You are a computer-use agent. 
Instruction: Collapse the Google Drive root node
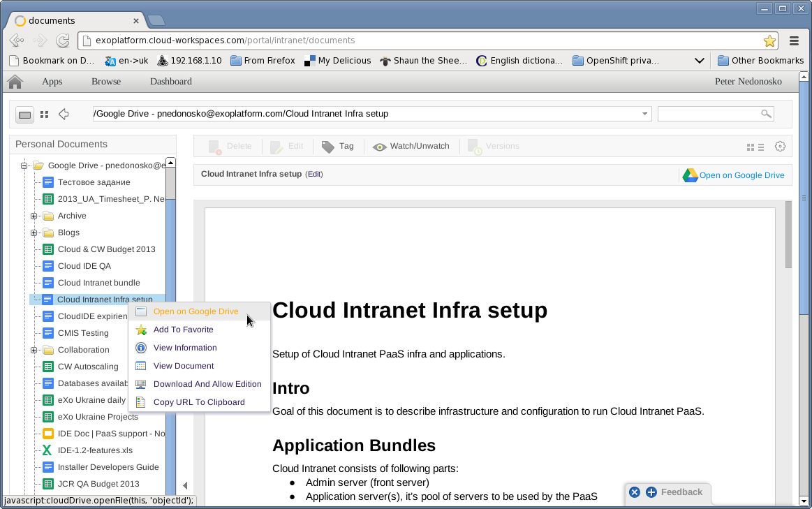tap(24, 165)
